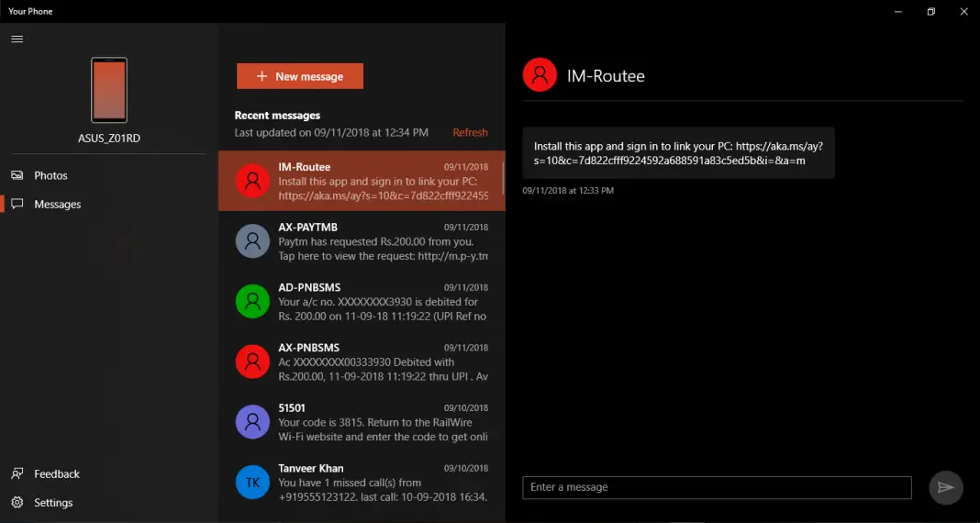Click the send message arrow icon
980x523 pixels.
coord(945,487)
